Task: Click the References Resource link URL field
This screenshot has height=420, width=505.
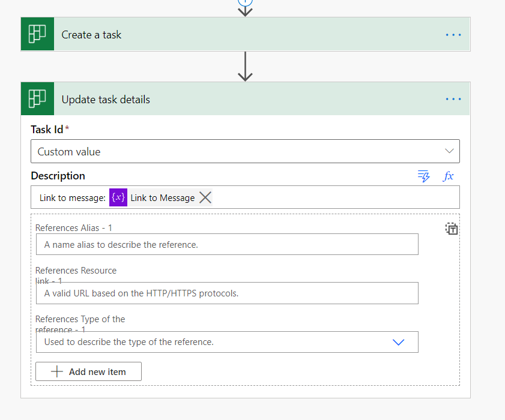Action: [226, 293]
